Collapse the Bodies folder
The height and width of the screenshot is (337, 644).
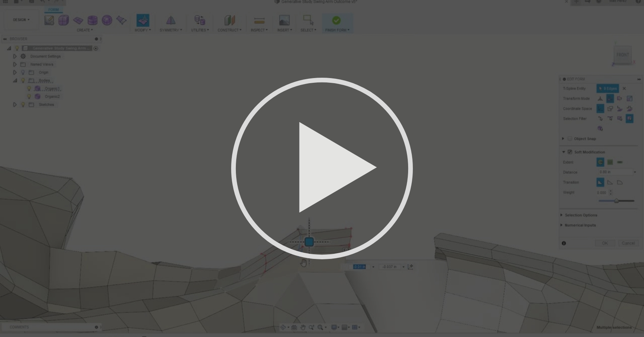pyautogui.click(x=15, y=81)
